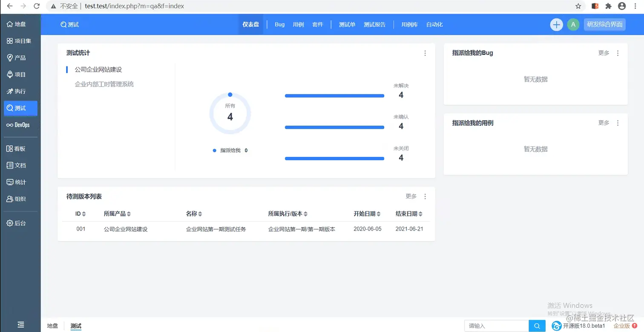This screenshot has height=332, width=644.
Task: Sort the table by 结束日期
Action: click(x=409, y=214)
